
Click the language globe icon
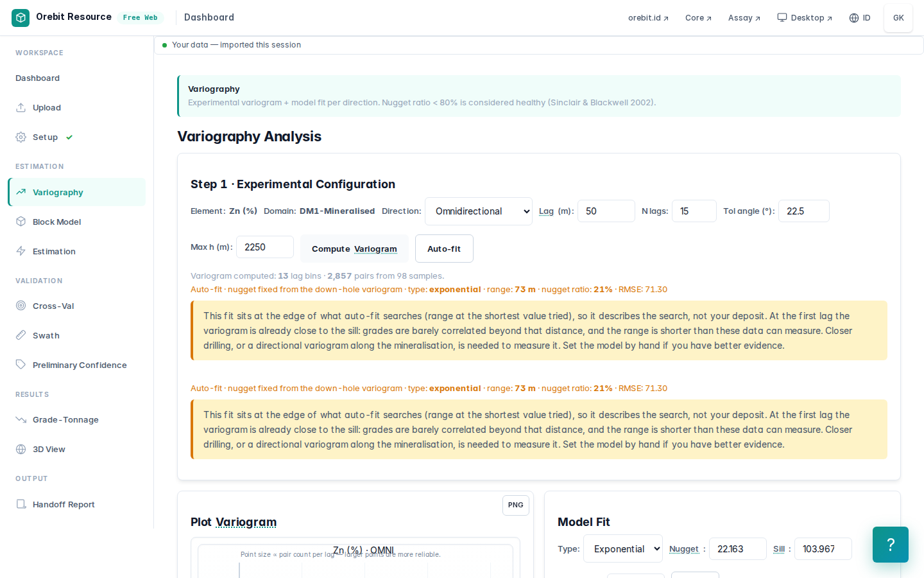tap(854, 18)
